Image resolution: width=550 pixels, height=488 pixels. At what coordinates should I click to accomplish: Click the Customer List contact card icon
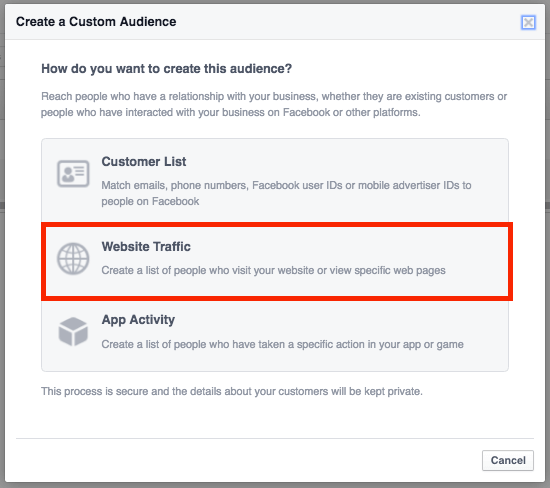tap(73, 173)
